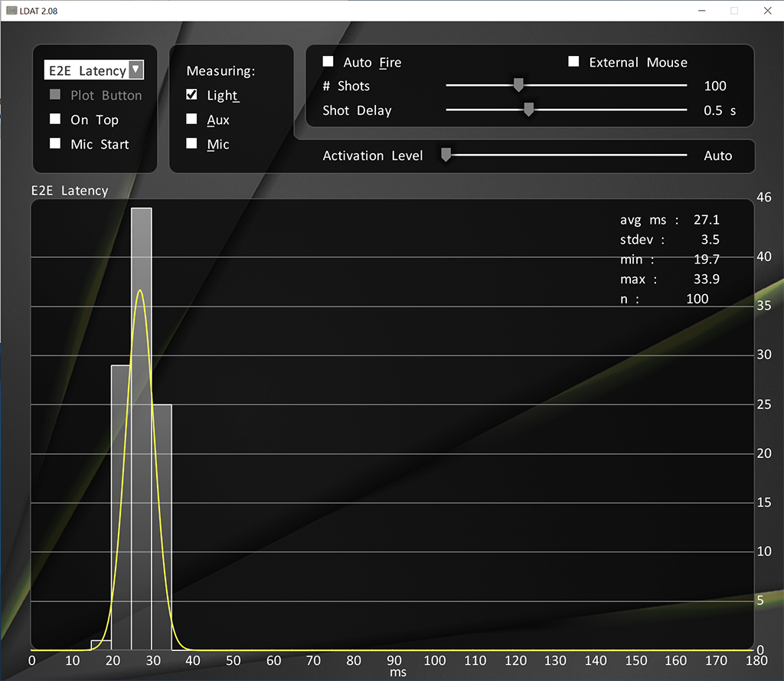The width and height of the screenshot is (784, 681).
Task: Click the max value 33.9
Action: (707, 279)
